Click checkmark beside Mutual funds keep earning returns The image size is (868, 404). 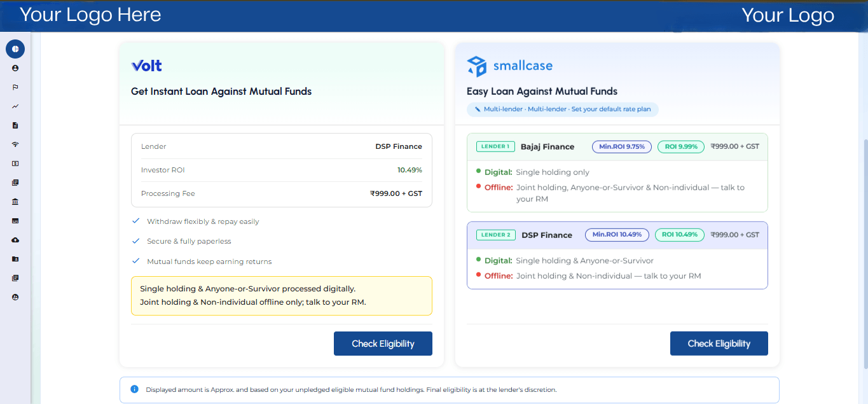(x=135, y=261)
